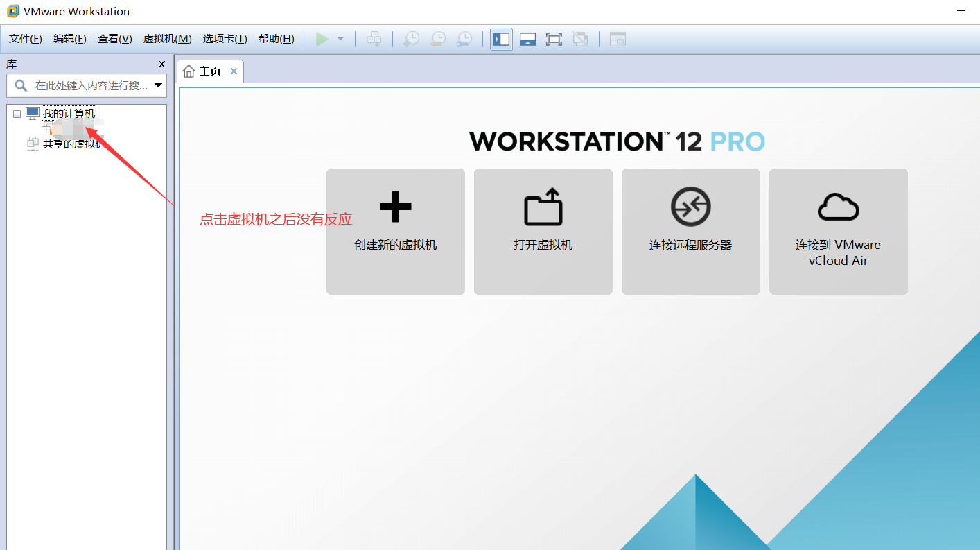Image resolution: width=980 pixels, height=550 pixels.
Task: Open the 文件(F) menu
Action: click(26, 39)
